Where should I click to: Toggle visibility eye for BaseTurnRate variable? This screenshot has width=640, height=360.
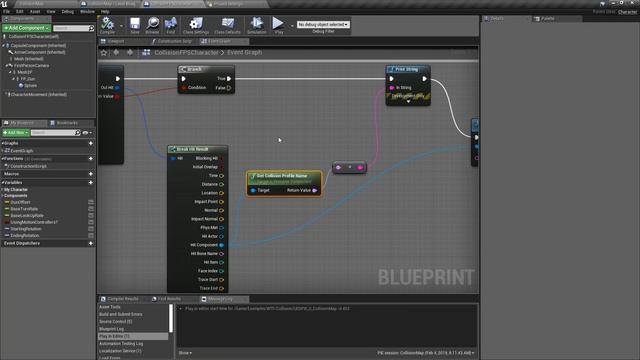click(91, 209)
